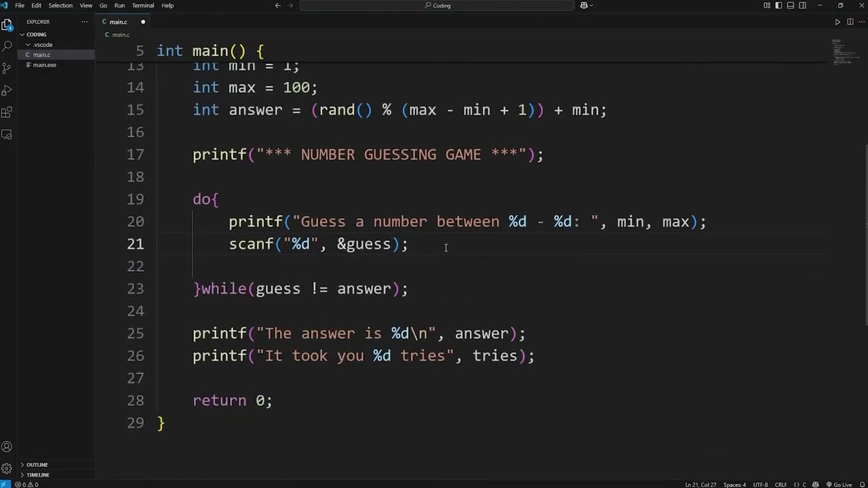Image resolution: width=868 pixels, height=488 pixels.
Task: Click the C language mode status entry
Action: 804,485
